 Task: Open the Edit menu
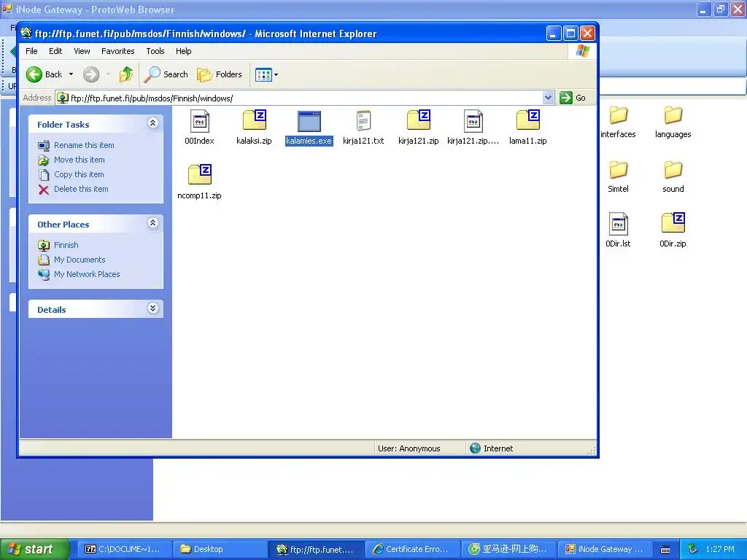click(55, 51)
